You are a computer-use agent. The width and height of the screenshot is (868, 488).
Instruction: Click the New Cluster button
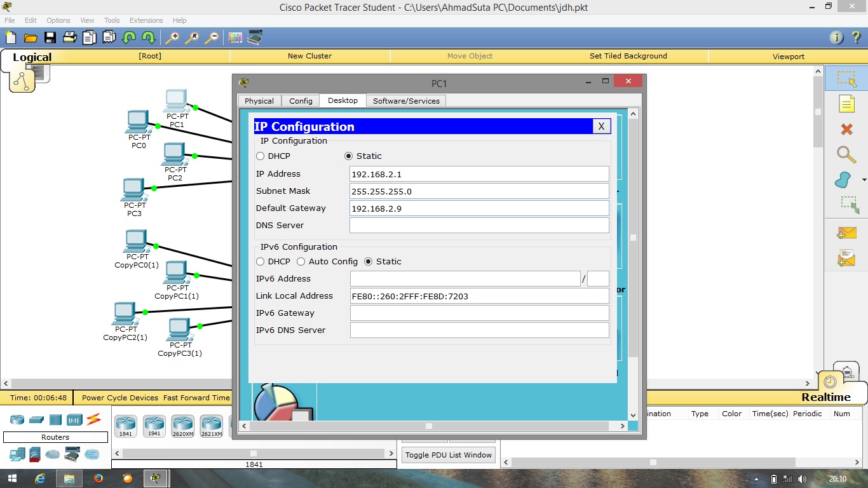(309, 56)
